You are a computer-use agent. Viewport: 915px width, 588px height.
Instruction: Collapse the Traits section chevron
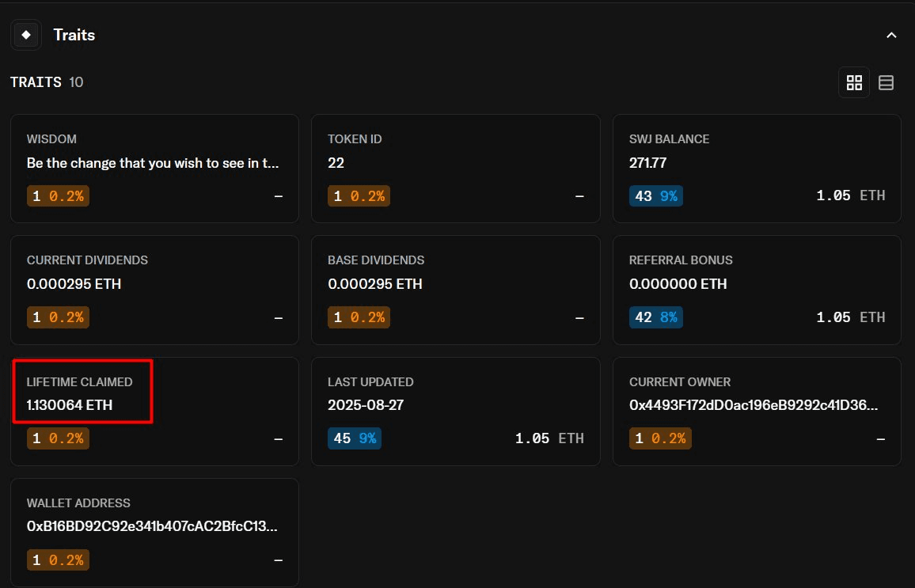point(891,36)
